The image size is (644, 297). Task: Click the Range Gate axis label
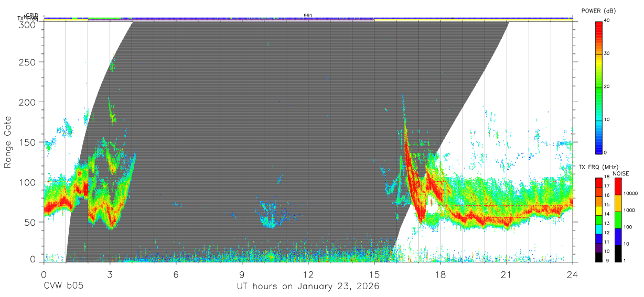[x=8, y=142]
